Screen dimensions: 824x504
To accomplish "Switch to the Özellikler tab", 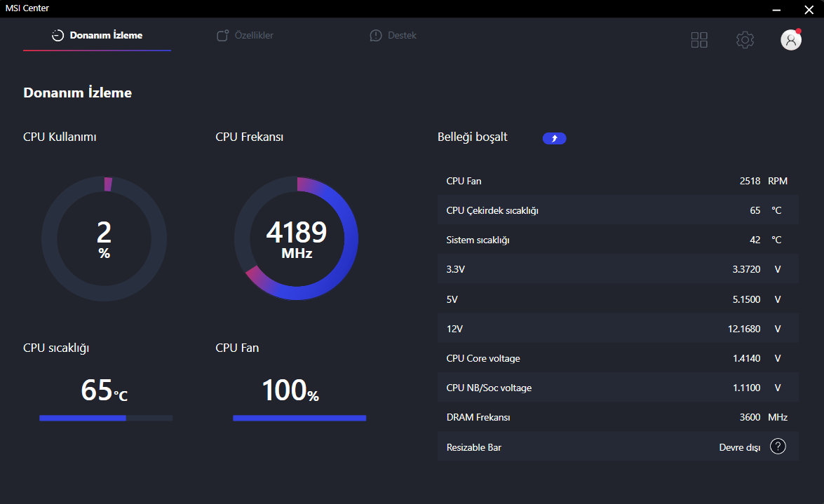I will click(245, 35).
